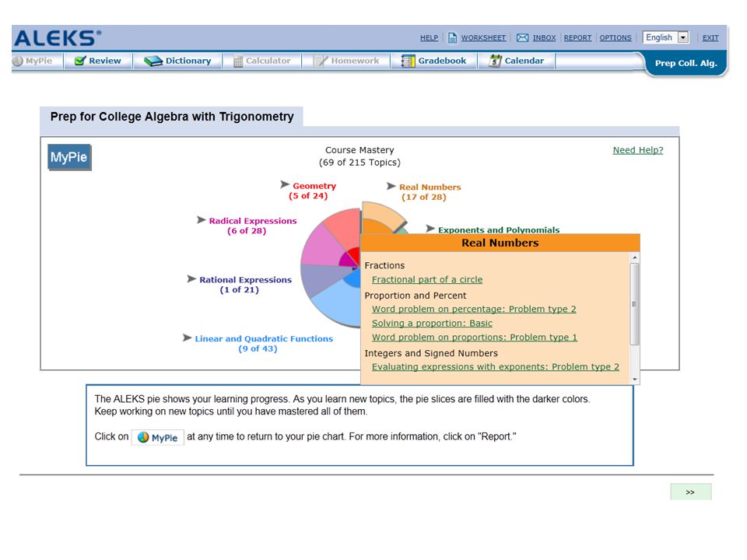This screenshot has width=747, height=560.
Task: Click the Need Help? link
Action: coord(638,150)
